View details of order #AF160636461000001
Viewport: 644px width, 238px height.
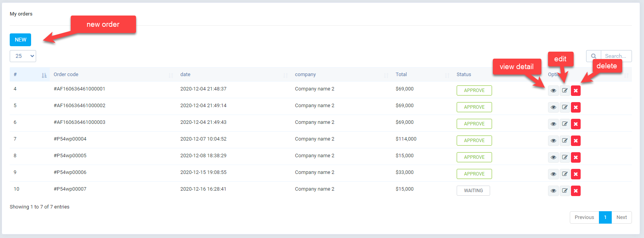point(553,90)
